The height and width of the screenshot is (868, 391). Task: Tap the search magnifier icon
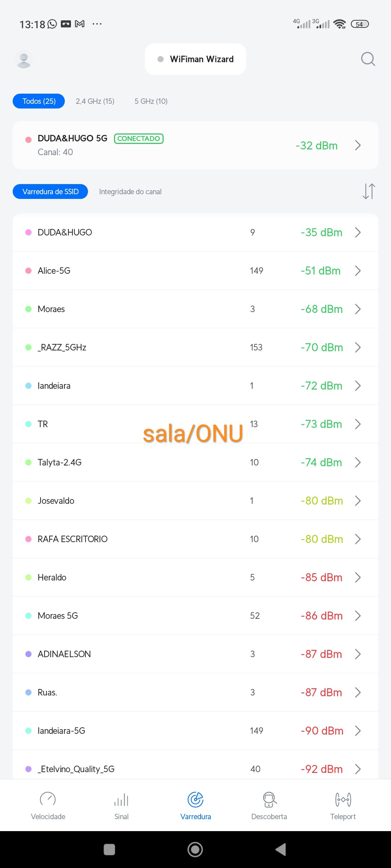tap(368, 59)
